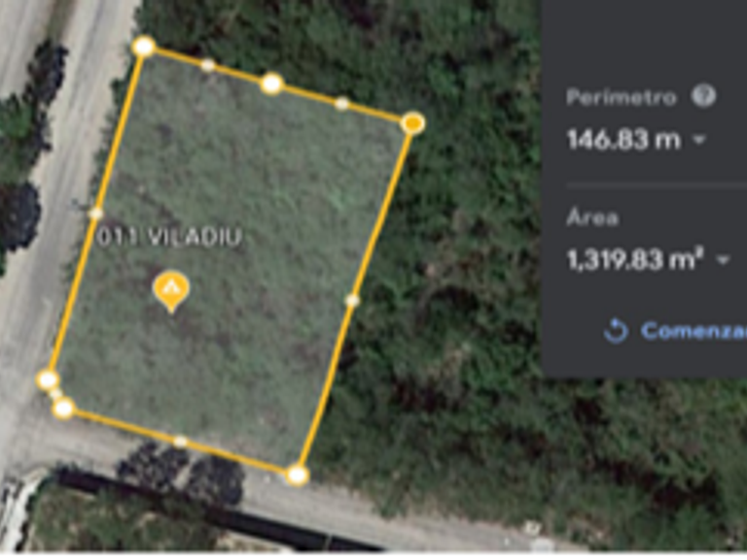The image size is (747, 560).
Task: Click the 146.83 m perimeter value
Action: 624,140
